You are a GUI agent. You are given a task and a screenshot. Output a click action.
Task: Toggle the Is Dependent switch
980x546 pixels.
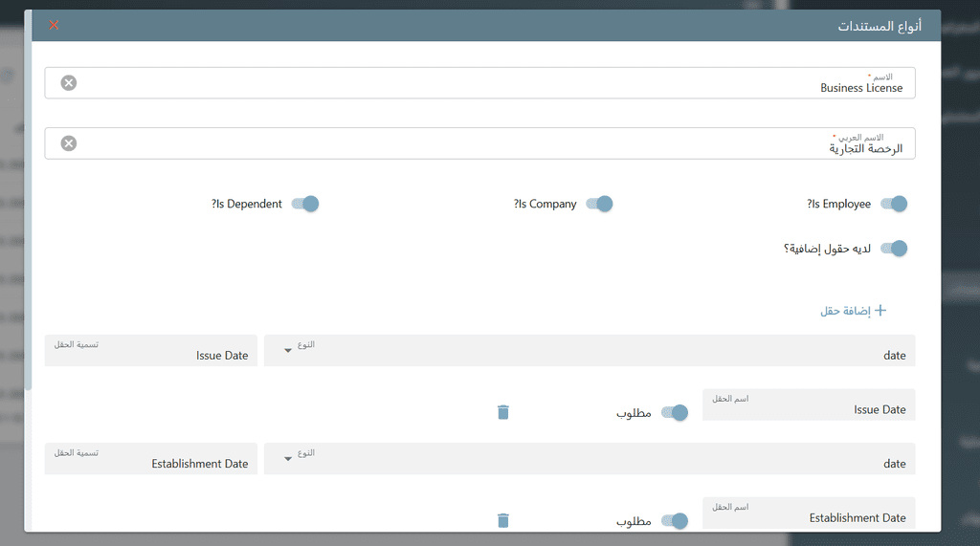tap(305, 204)
